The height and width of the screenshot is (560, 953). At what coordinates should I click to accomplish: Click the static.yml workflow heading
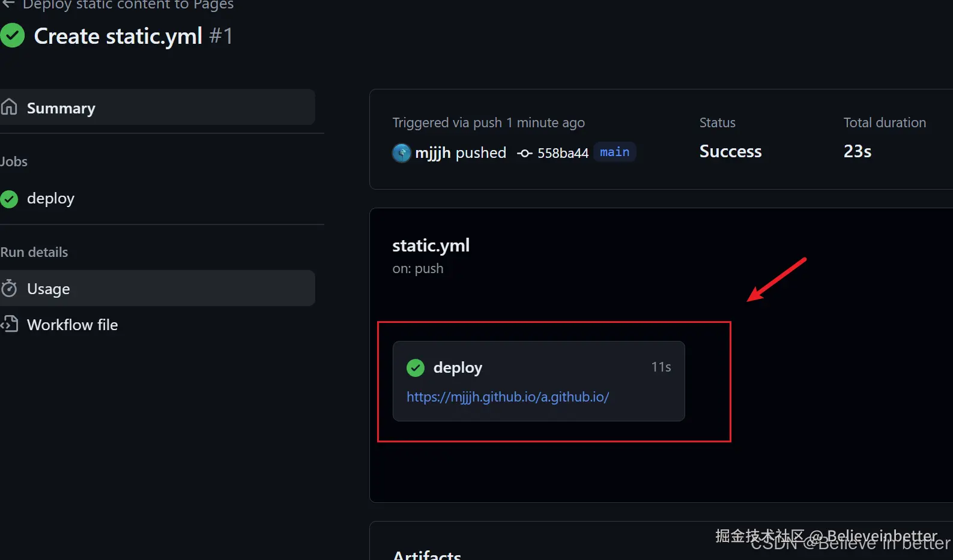pyautogui.click(x=431, y=245)
